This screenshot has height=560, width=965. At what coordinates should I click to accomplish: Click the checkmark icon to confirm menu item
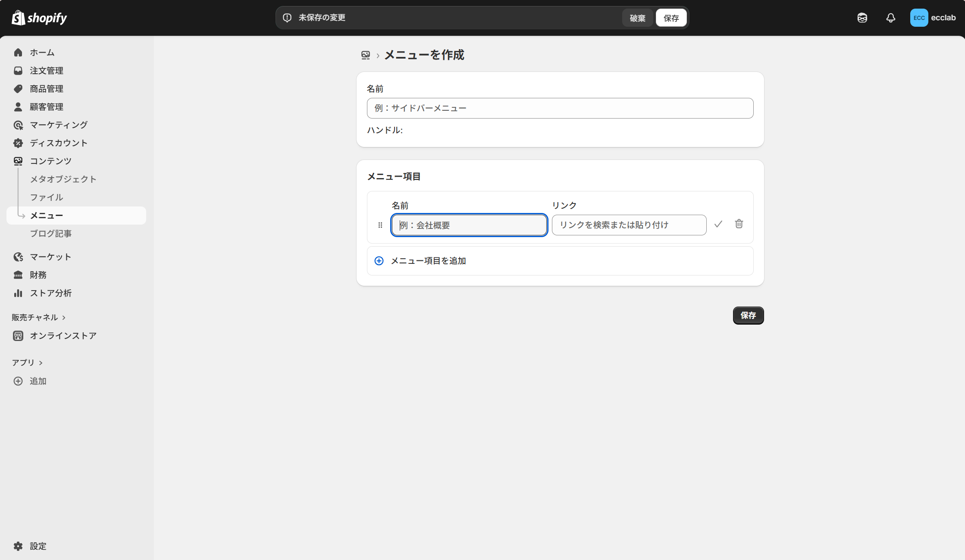718,224
